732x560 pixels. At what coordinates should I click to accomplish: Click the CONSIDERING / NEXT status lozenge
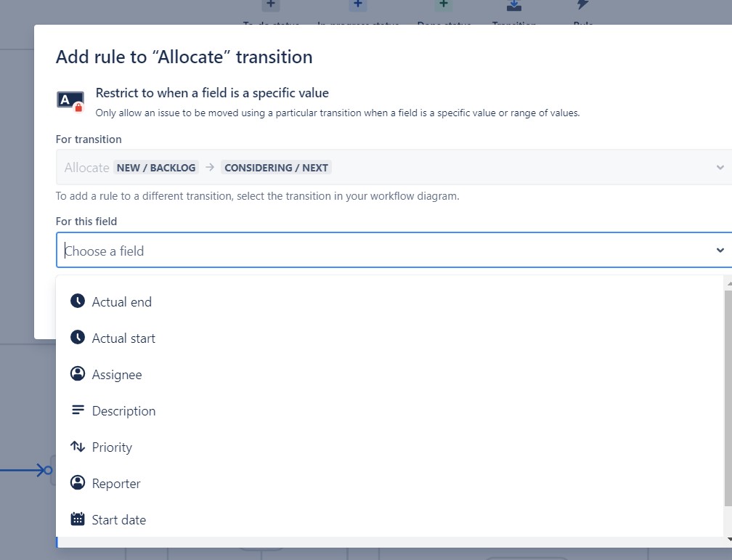[277, 168]
